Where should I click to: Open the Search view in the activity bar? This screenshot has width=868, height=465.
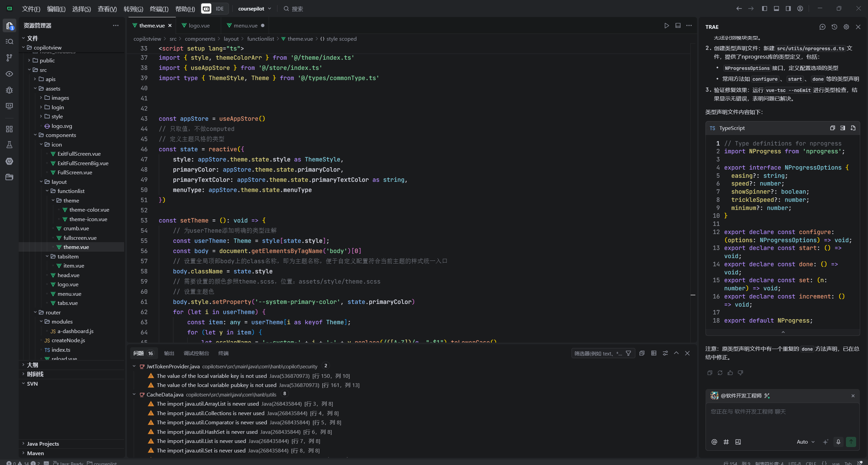(9, 41)
